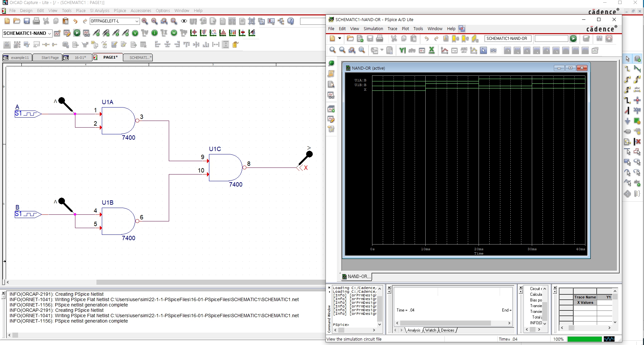Click Edit Simulation Profile icon in Capture
Viewport: 644px width, 345px height.
67,33
